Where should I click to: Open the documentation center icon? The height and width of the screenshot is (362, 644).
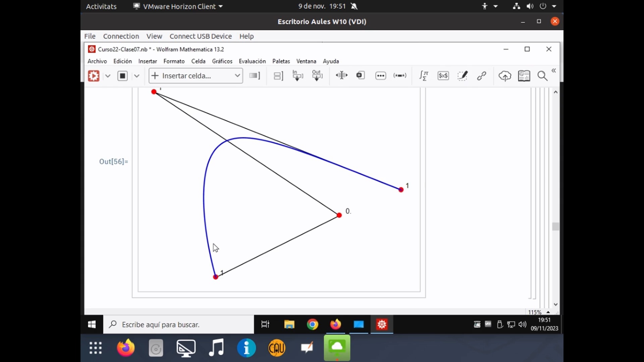[x=524, y=76]
